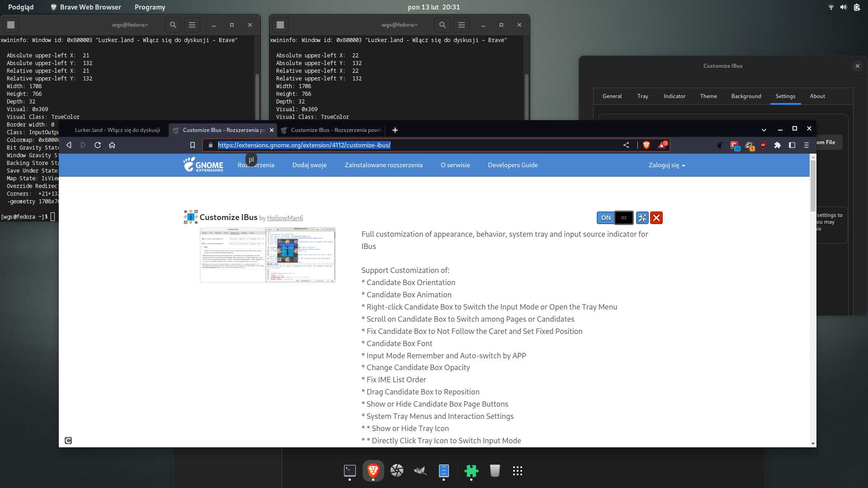This screenshot has height=488, width=868.
Task: Open the green Extensions puzzle app in dock
Action: pyautogui.click(x=471, y=471)
